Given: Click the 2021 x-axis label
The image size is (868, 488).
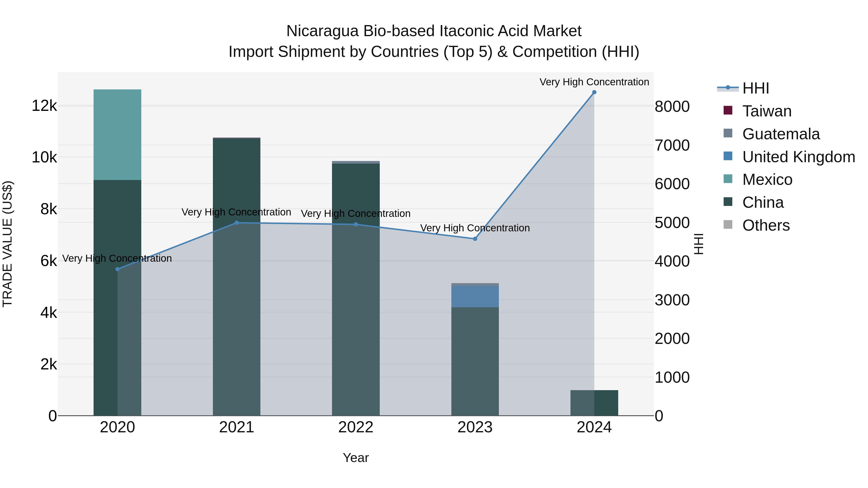Looking at the screenshot, I should tap(237, 427).
